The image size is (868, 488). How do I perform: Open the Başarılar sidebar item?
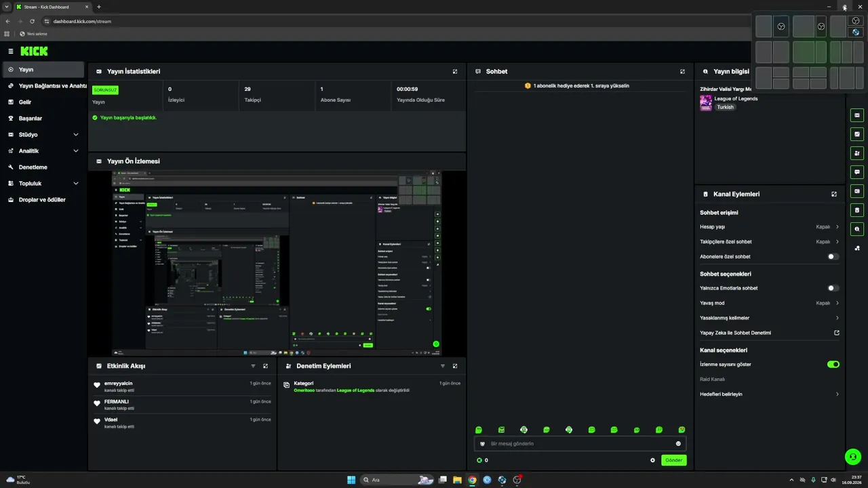[43, 119]
